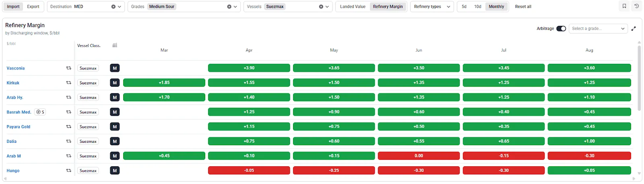This screenshot has width=644, height=184.
Task: Click the swap icon in Payara Gold row
Action: point(68,127)
